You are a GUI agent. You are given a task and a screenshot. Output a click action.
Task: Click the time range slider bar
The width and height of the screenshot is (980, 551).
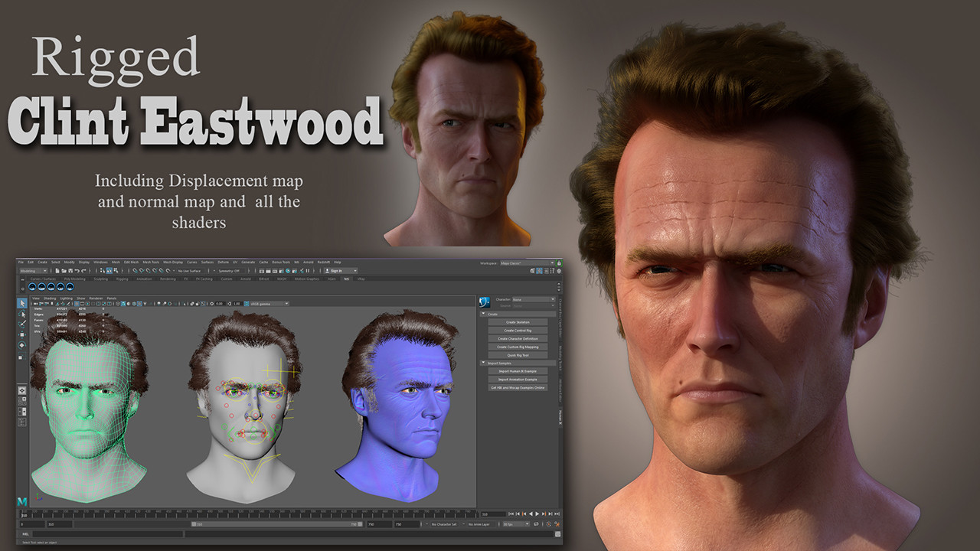click(276, 524)
